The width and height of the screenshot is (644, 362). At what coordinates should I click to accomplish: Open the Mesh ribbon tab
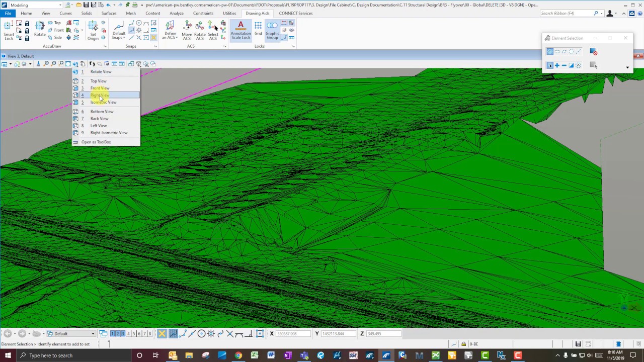[x=131, y=13]
